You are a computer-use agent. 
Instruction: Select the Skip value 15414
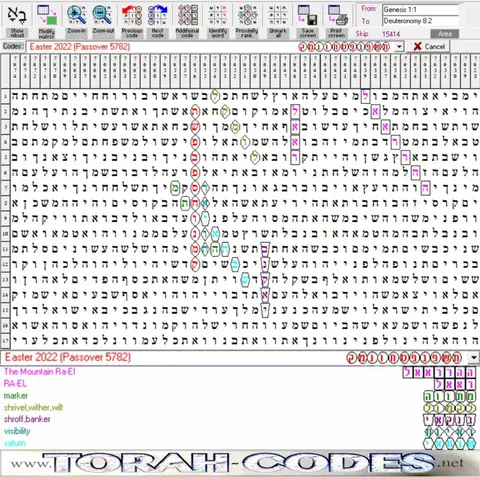coord(391,34)
